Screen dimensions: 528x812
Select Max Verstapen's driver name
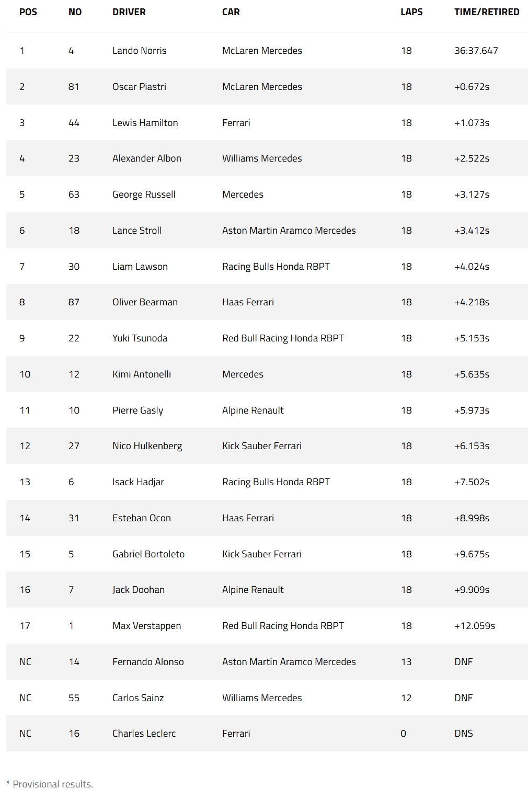(x=146, y=626)
